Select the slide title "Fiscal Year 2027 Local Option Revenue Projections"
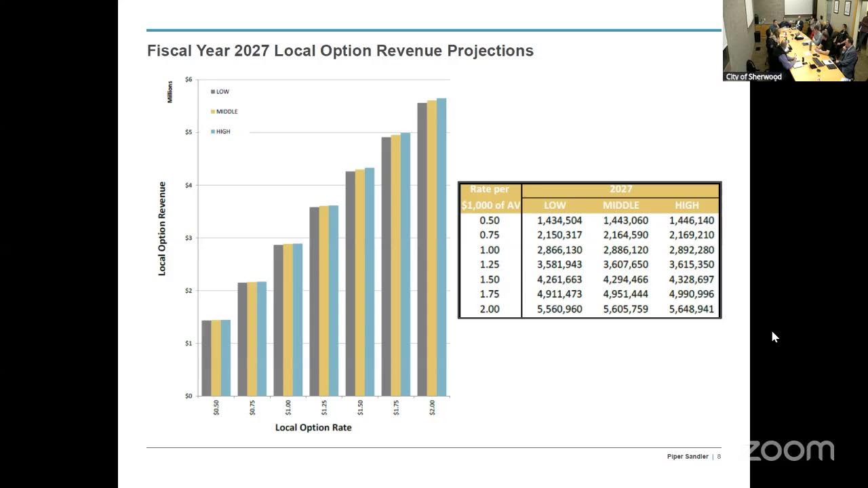The width and height of the screenshot is (868, 488). (x=340, y=51)
